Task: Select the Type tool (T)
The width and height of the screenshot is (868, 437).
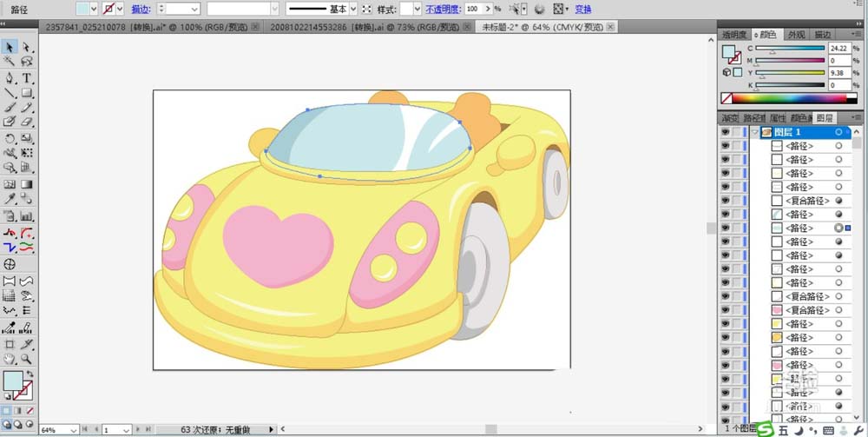Action: (x=27, y=78)
